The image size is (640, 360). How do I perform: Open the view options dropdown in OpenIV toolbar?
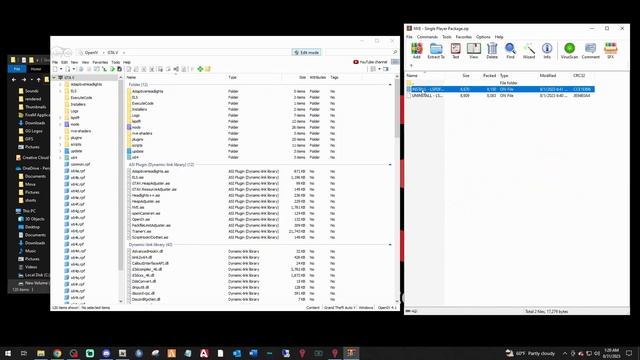coord(379,69)
